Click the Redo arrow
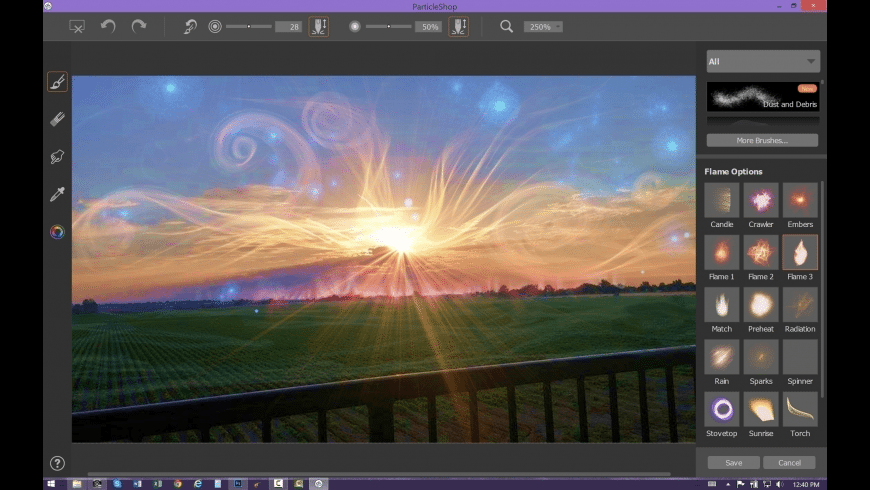Viewport: 870px width, 490px height. click(x=139, y=26)
